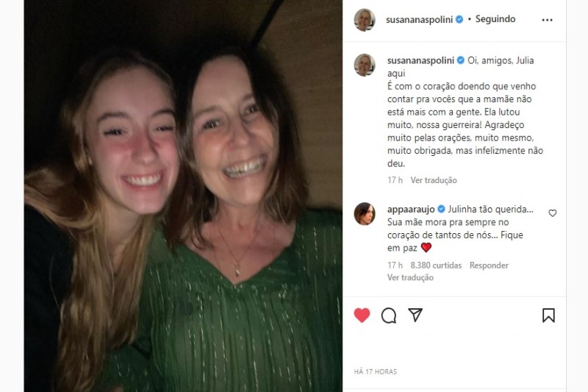Save post with the bookmark icon
The image size is (588, 392).
pyautogui.click(x=548, y=316)
